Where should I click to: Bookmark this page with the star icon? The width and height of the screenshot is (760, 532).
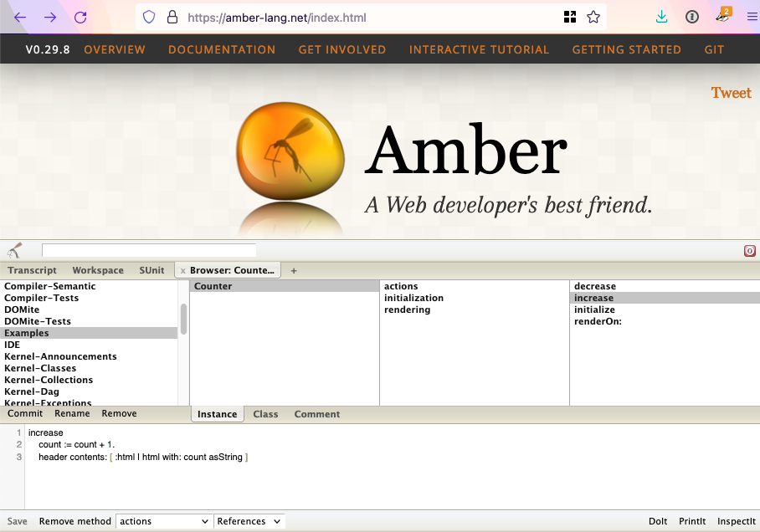pyautogui.click(x=593, y=18)
